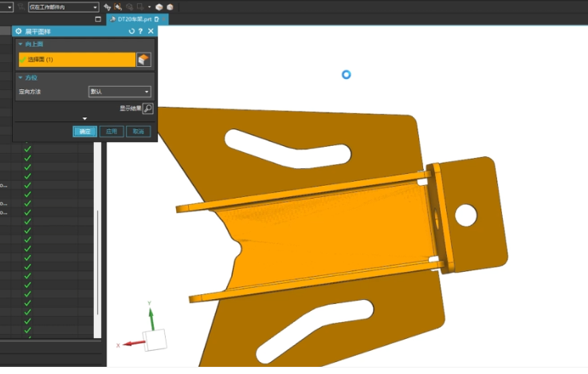The width and height of the screenshot is (588, 374).
Task: Click the 确定 button
Action: (84, 132)
